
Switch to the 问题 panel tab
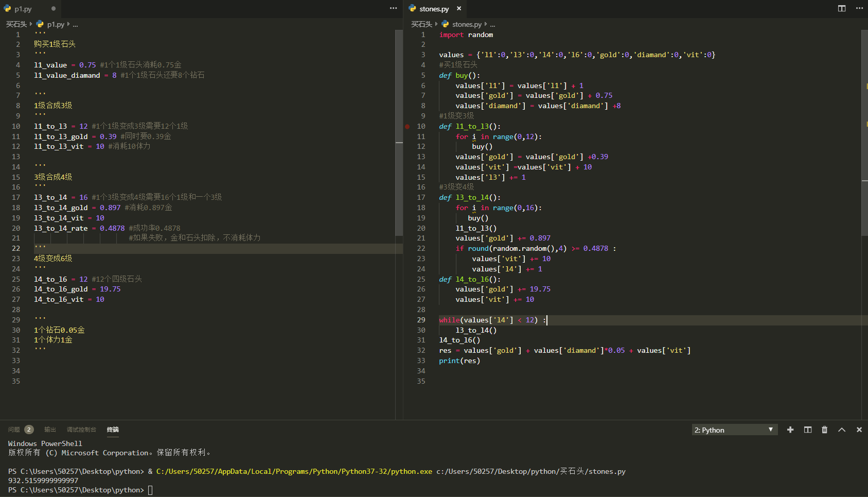pos(14,430)
